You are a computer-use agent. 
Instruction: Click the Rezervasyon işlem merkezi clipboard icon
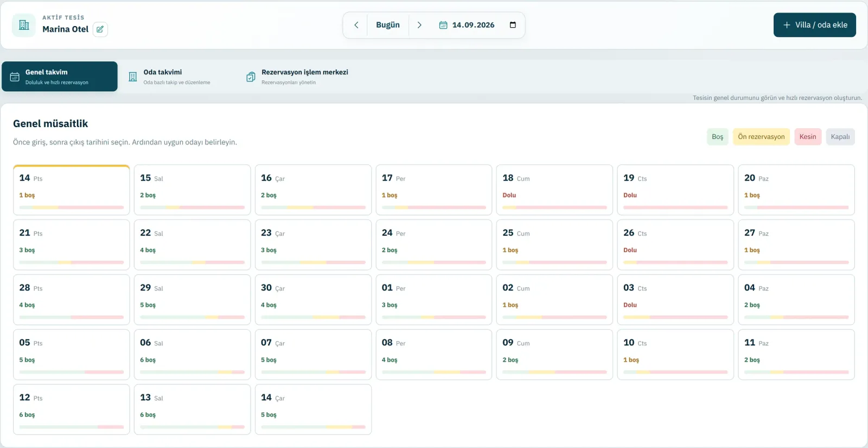[251, 77]
